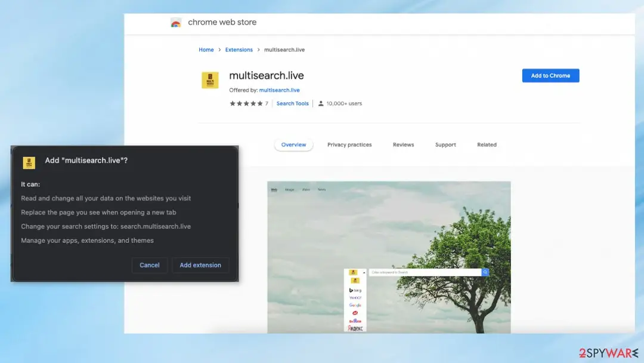Click the Chrome Web Store rainbow logo
Screen dimensions: 644x363
coord(176,23)
